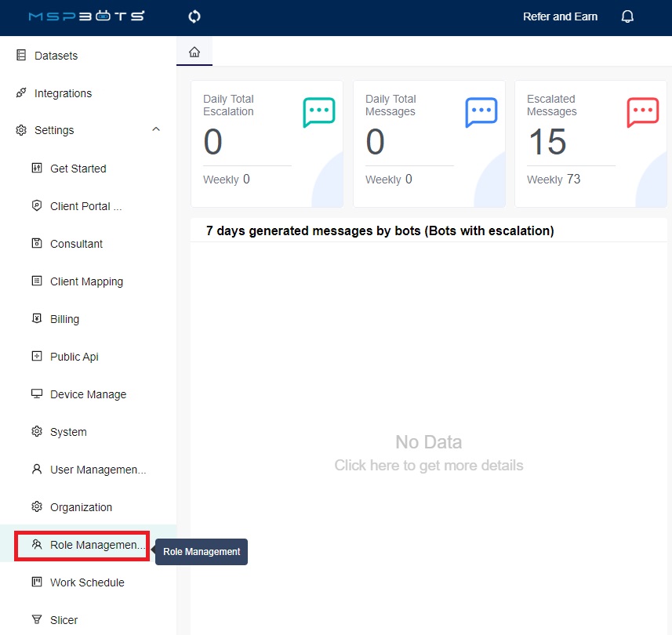
Task: Collapse the Settings section chevron
Action: point(156,129)
